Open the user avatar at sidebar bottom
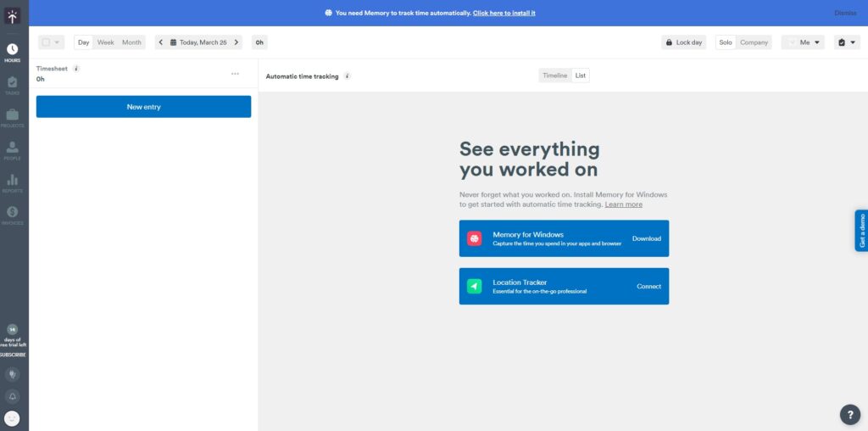Image resolution: width=868 pixels, height=431 pixels. (x=12, y=418)
